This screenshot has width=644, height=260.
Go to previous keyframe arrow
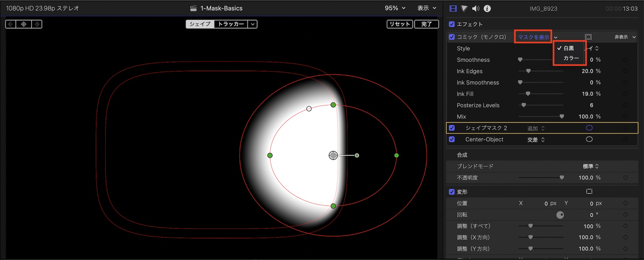[x=11, y=24]
